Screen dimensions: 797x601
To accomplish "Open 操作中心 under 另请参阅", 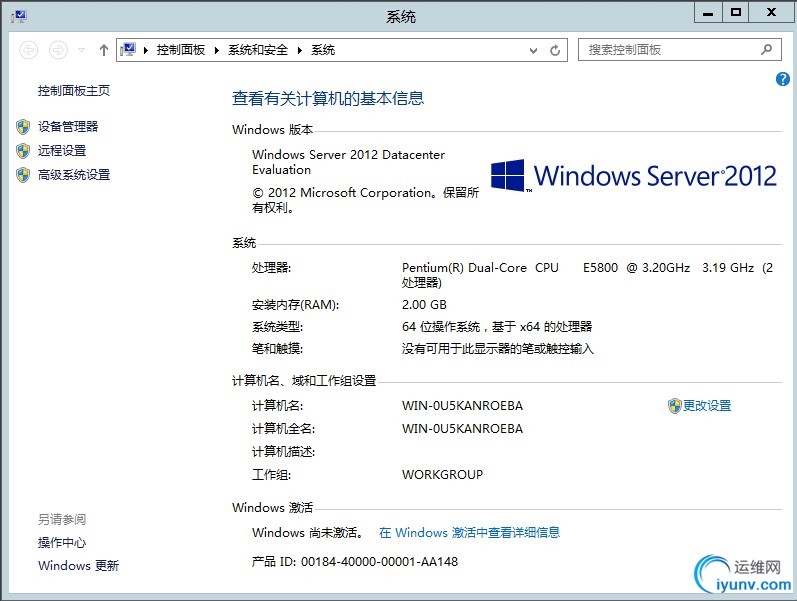I will 62,543.
